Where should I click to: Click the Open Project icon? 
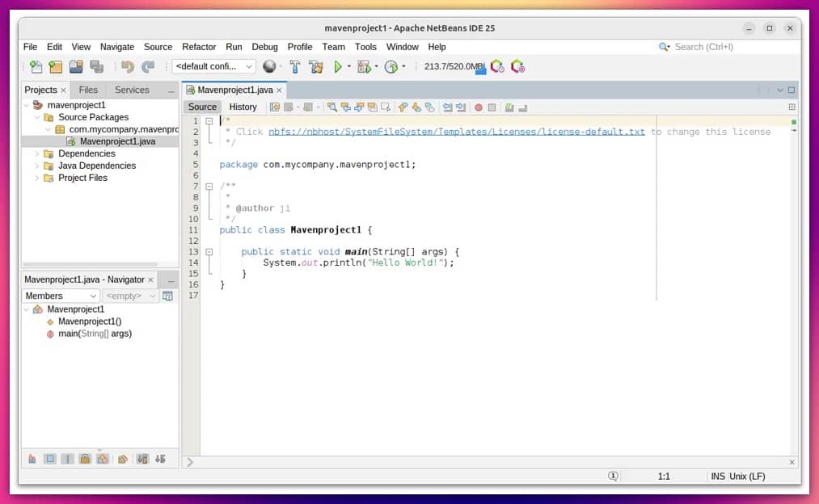click(76, 67)
